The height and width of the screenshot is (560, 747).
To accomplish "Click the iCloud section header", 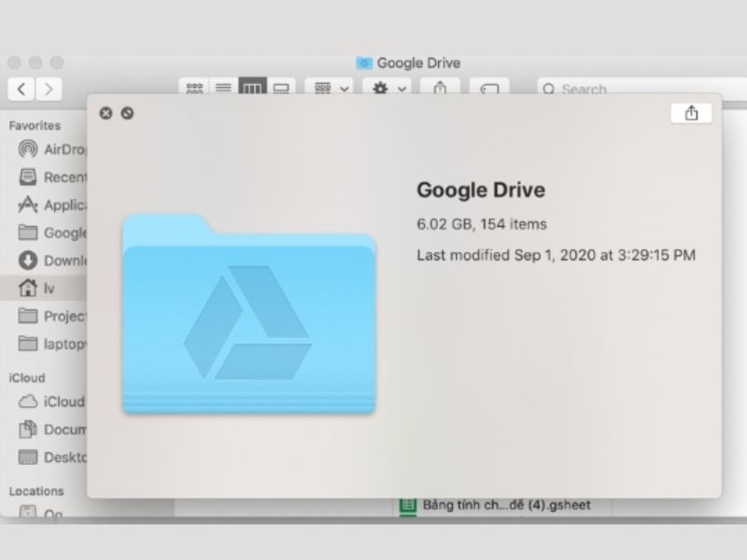I will pos(27,378).
